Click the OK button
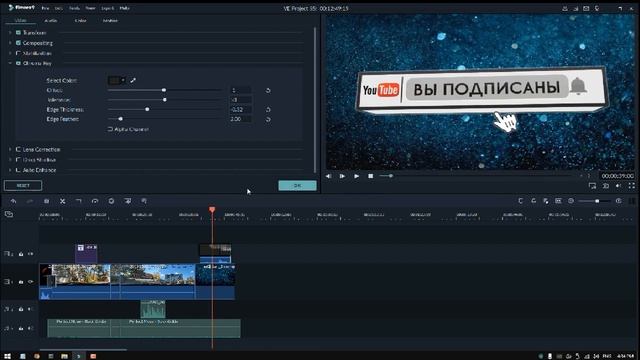This screenshot has width=640, height=360. tap(298, 185)
